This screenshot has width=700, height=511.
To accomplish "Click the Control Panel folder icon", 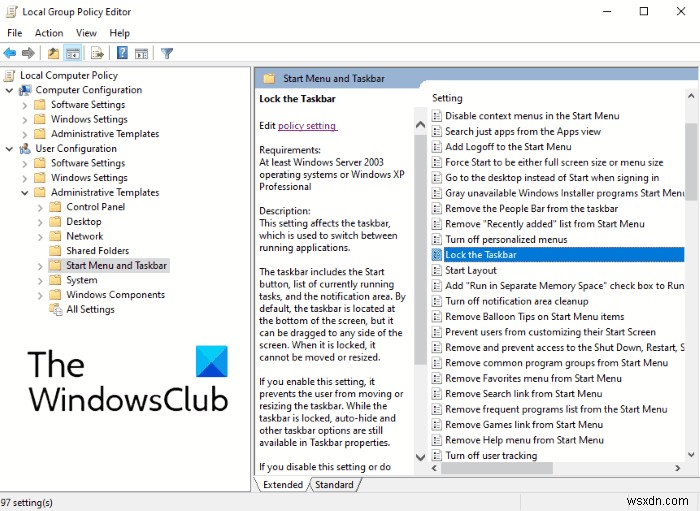I will (x=55, y=207).
